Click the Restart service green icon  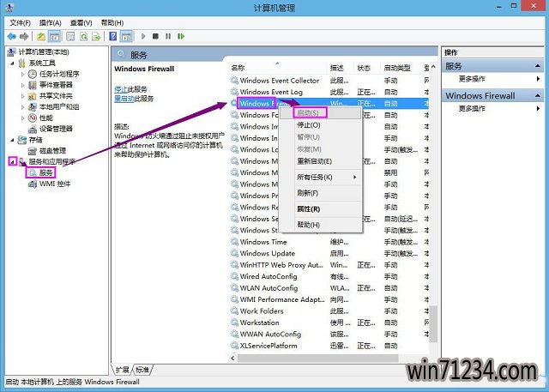pyautogui.click(x=181, y=36)
